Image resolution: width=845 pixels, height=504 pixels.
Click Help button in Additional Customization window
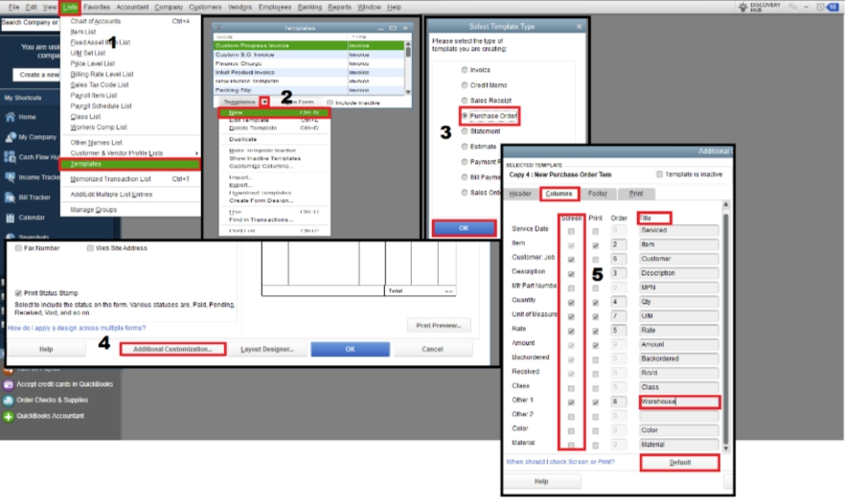tap(541, 481)
